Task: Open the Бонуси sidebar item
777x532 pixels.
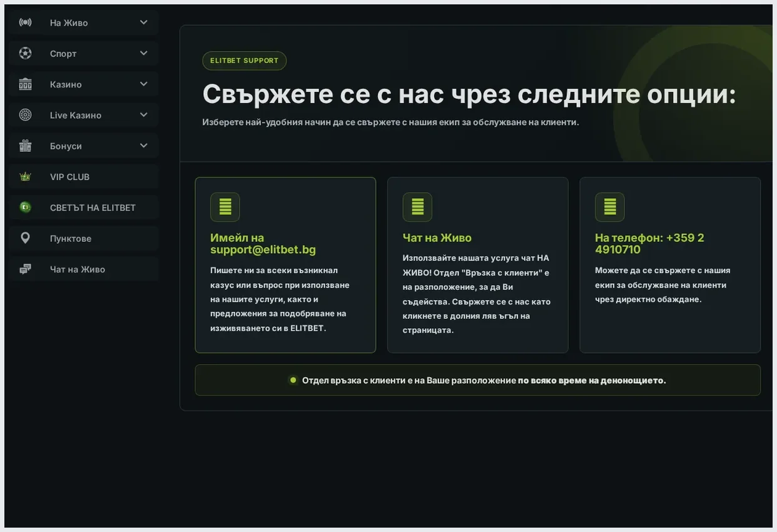Action: click(83, 146)
